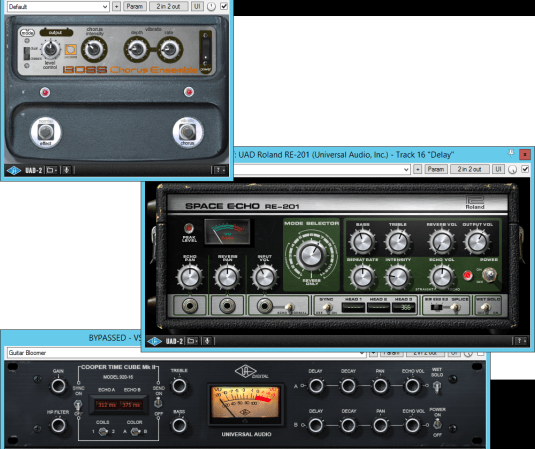Click the orange square logo on Boss panel
Viewport: 535px width, 449px height.
pos(71,50)
